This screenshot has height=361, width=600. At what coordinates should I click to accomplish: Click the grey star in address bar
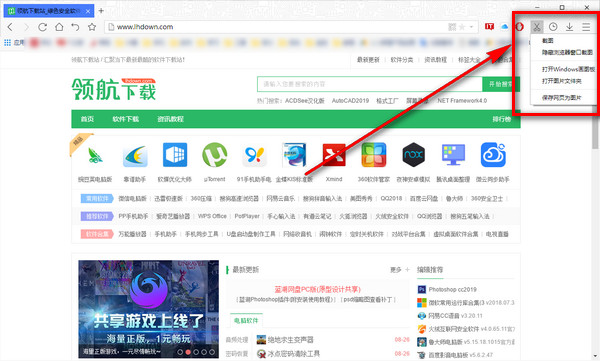point(462,27)
